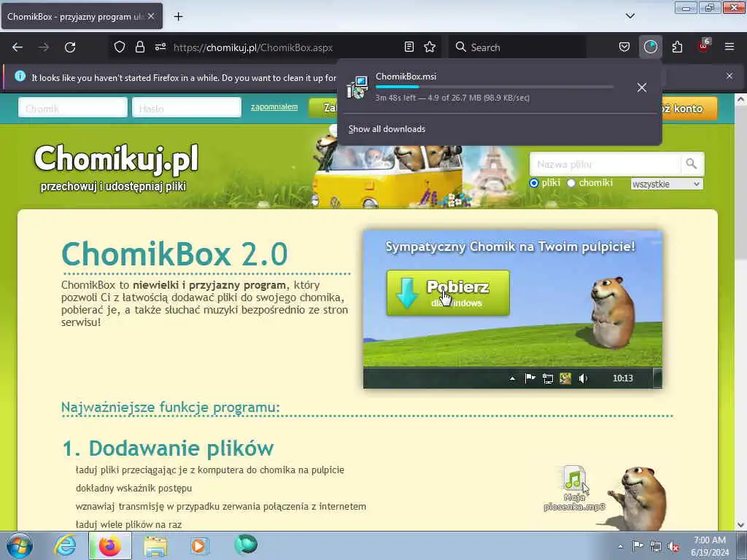Select the ChomikBox.msi download entry
The image size is (747, 560).
(499, 87)
